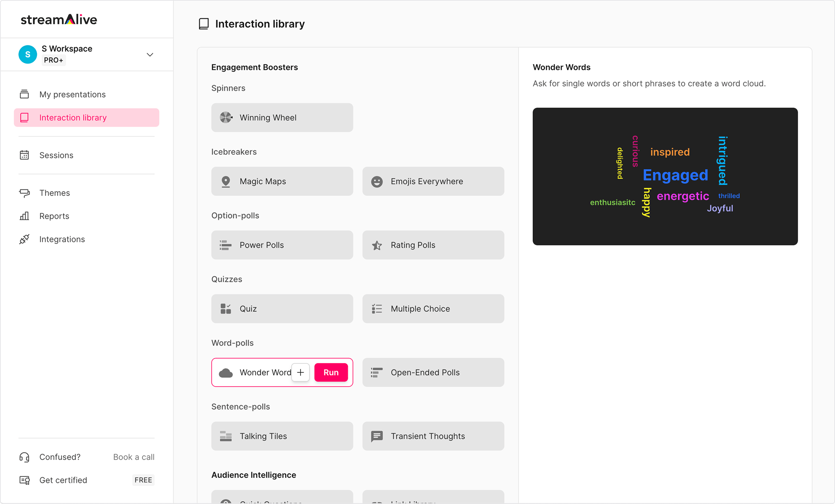Image resolution: width=835 pixels, height=504 pixels.
Task: Go to Sessions in the sidebar
Action: click(x=56, y=155)
